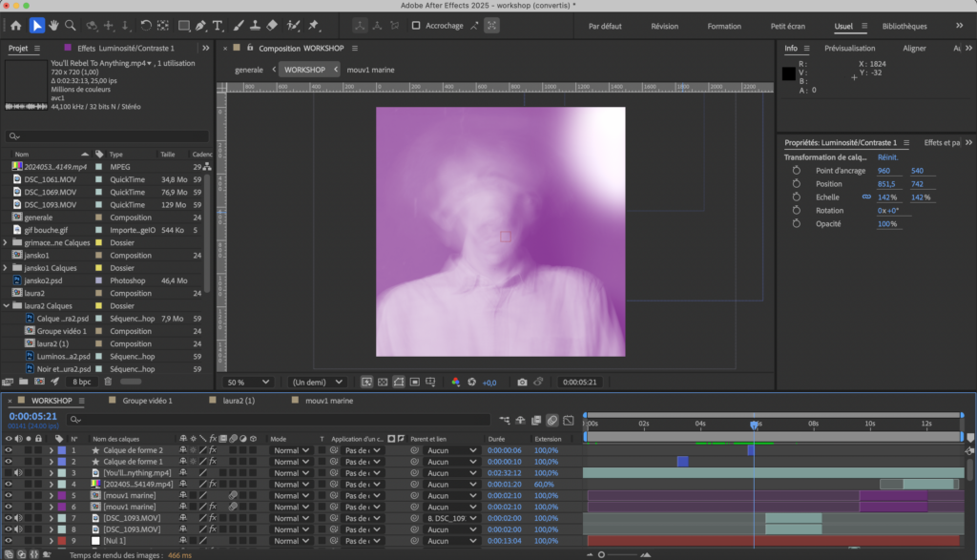The width and height of the screenshot is (977, 560).
Task: Mute audio of You'll..nything.mp4 layer
Action: (19, 472)
